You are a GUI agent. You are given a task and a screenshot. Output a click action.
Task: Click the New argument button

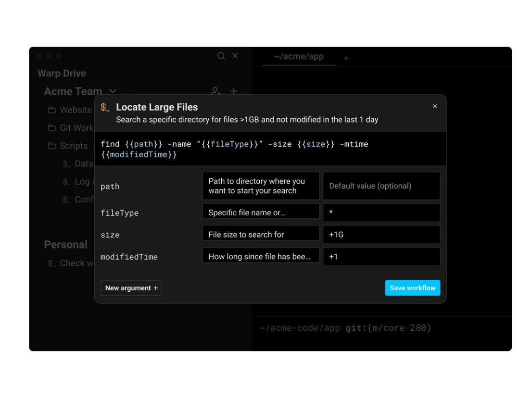131,288
